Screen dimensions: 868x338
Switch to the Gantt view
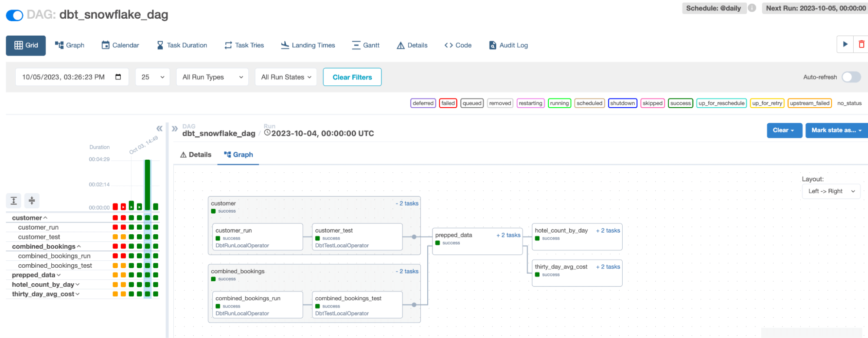click(366, 45)
